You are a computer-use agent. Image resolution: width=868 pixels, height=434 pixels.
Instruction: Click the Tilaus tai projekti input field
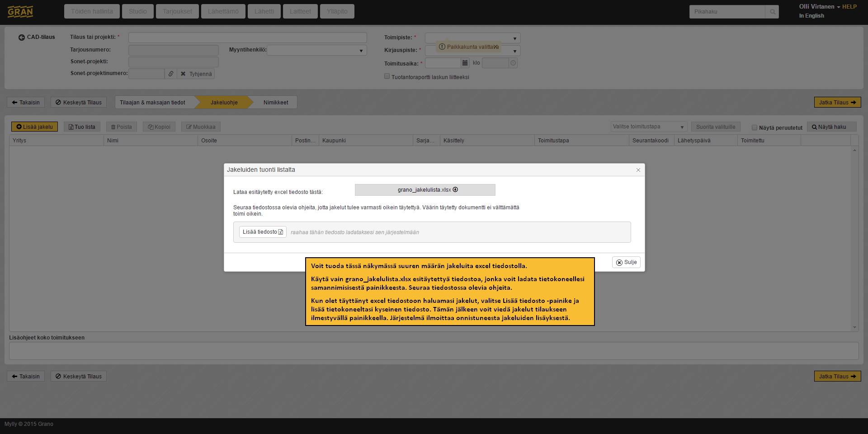pos(247,38)
